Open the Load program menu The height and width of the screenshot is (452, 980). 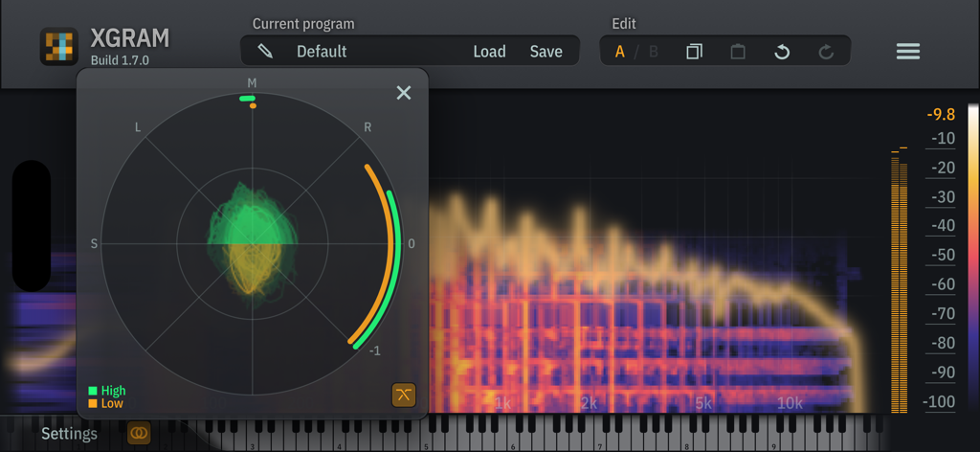point(489,52)
